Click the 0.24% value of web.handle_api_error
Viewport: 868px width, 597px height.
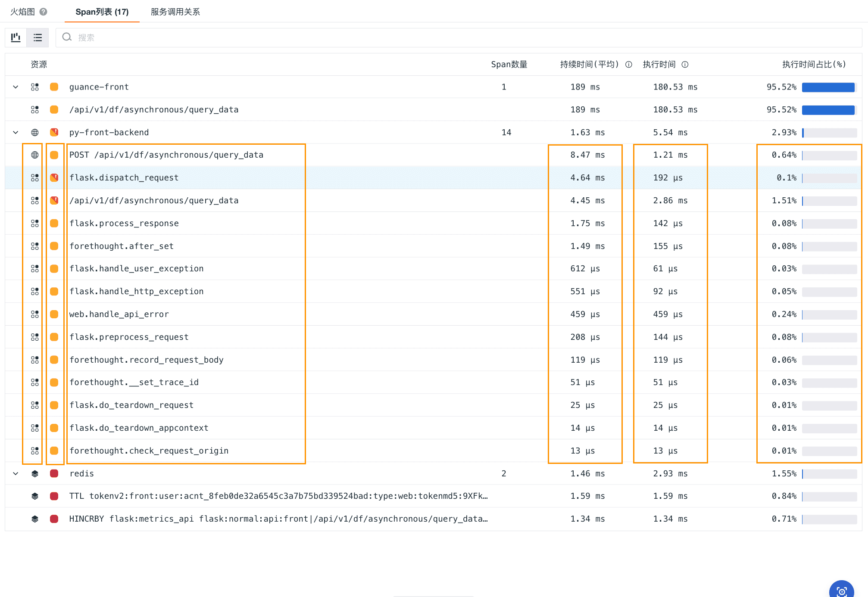point(784,314)
